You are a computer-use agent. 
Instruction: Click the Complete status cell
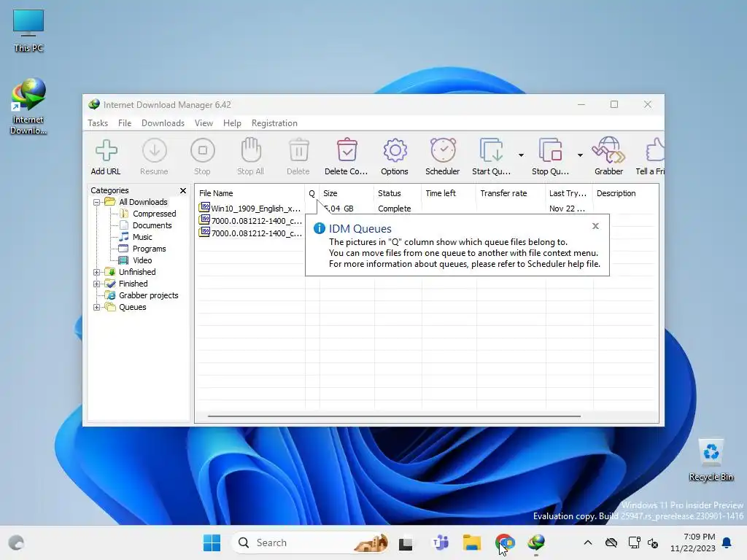[395, 209]
